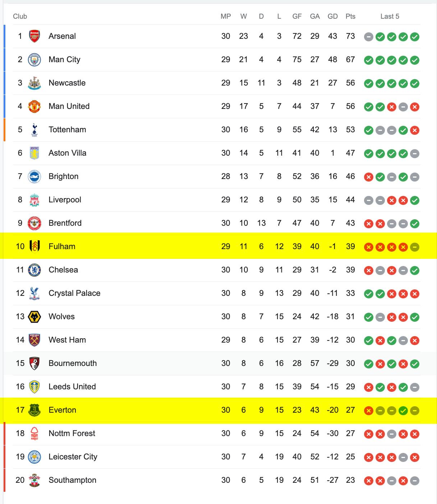Open the Leicester City team link
This screenshot has height=504, width=437.
tap(73, 457)
